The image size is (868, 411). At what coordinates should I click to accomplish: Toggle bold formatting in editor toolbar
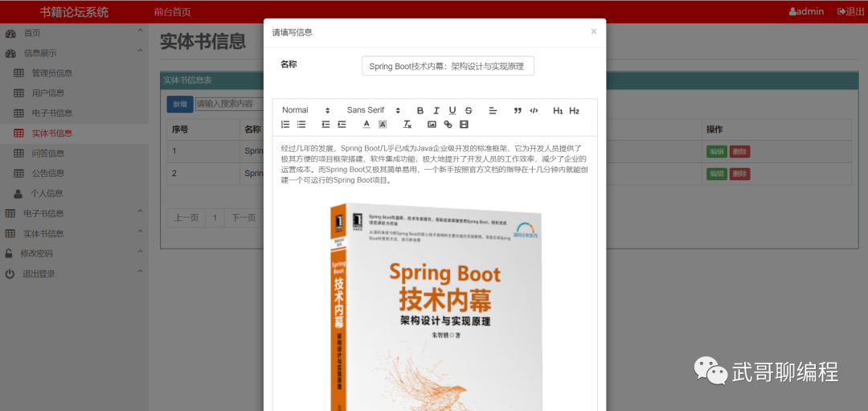(420, 110)
